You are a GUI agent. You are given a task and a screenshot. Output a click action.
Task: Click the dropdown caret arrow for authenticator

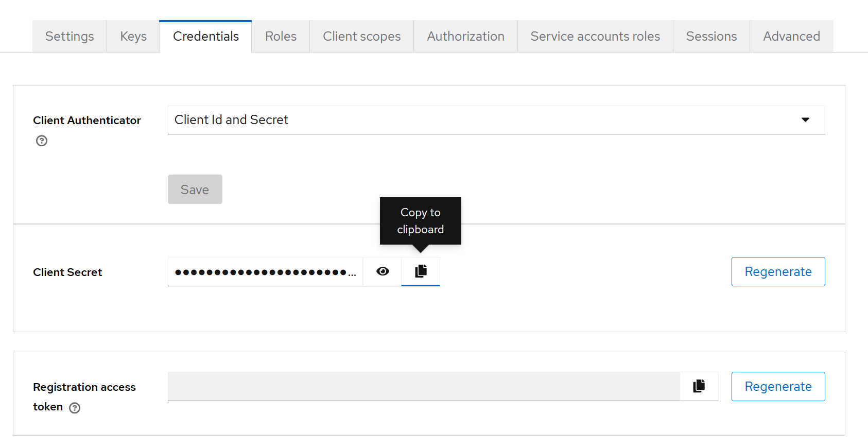(x=805, y=120)
